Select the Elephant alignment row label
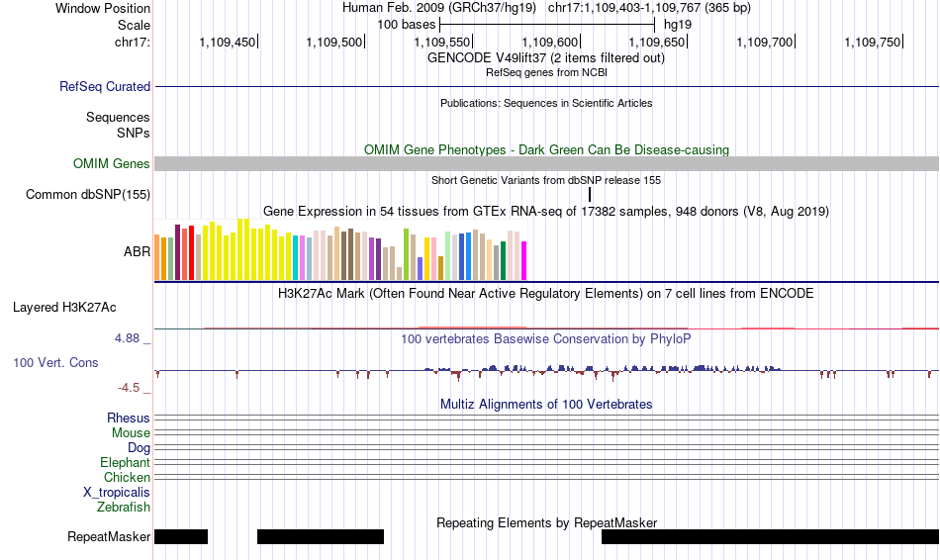This screenshot has height=560, width=940. pos(126,462)
